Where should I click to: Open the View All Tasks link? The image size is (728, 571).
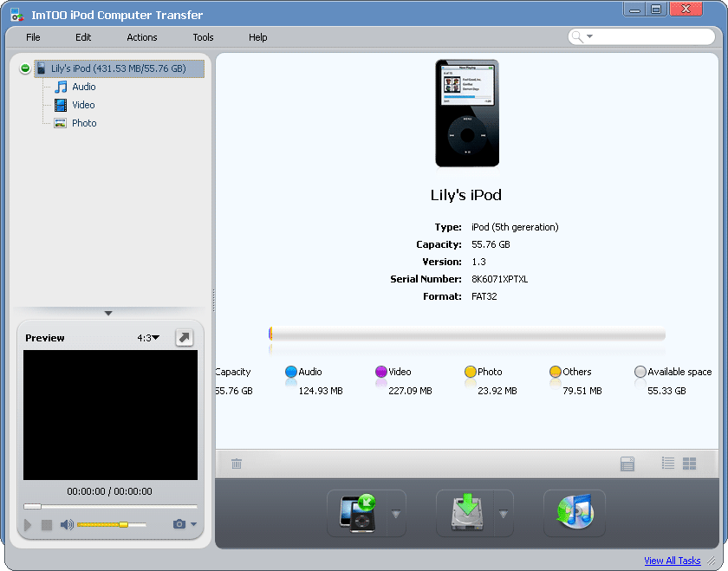672,561
